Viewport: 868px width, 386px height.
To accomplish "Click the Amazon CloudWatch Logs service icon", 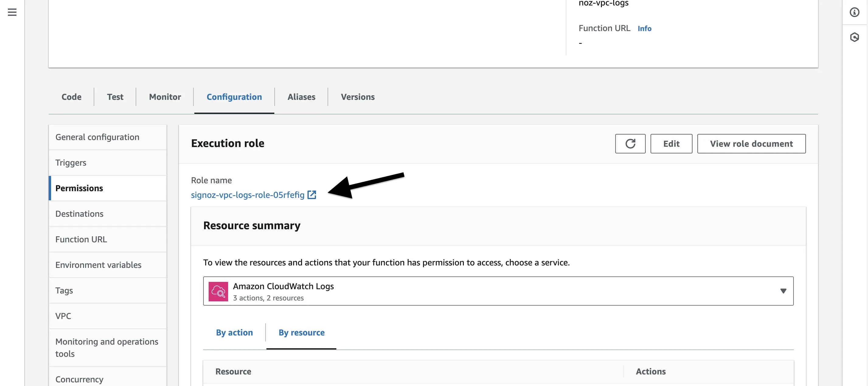I will click(x=218, y=292).
